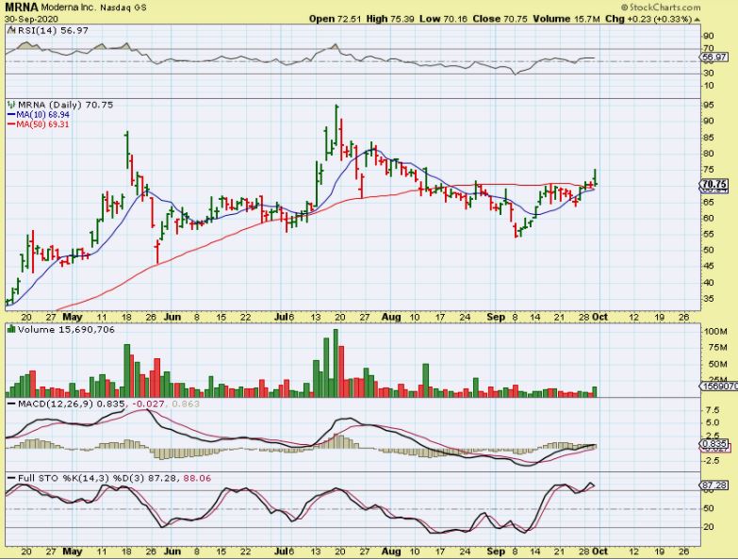738x560 pixels.
Task: Click the '35' price axis label
Action: coord(708,299)
